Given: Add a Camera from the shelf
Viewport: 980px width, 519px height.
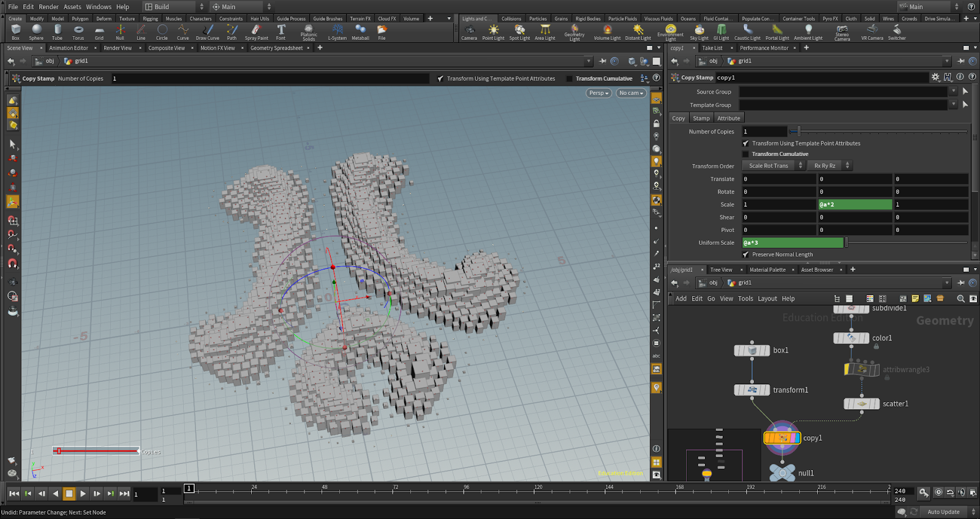Looking at the screenshot, I should point(469,32).
